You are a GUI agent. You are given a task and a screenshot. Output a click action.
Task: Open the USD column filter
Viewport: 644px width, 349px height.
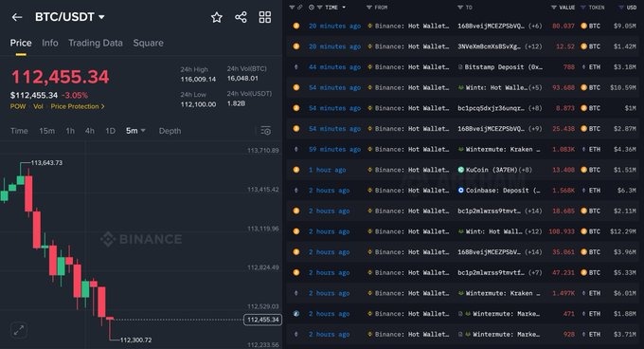click(621, 8)
